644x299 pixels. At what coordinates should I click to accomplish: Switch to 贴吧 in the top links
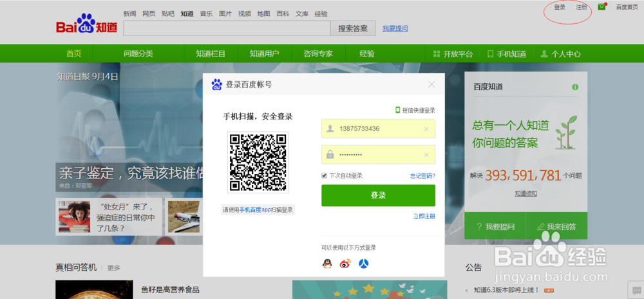click(x=168, y=14)
